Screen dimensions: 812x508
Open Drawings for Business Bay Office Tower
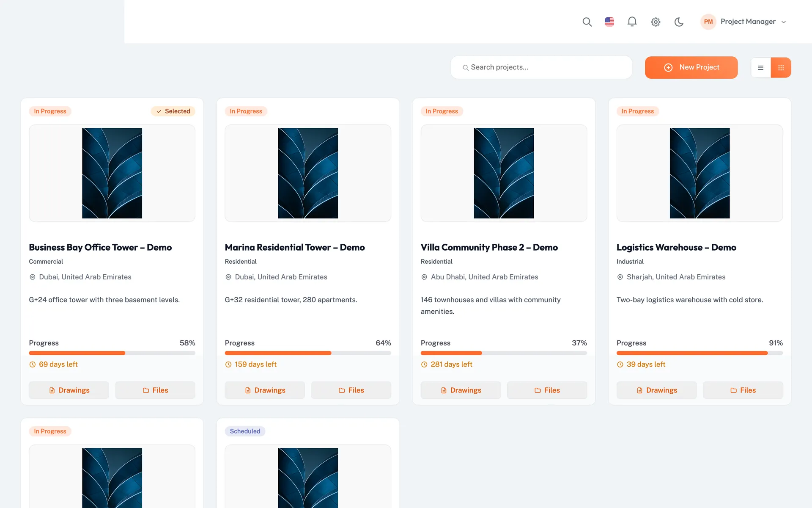click(x=69, y=390)
